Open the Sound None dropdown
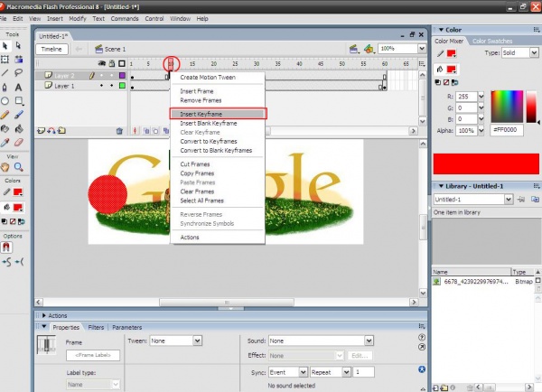 click(369, 341)
